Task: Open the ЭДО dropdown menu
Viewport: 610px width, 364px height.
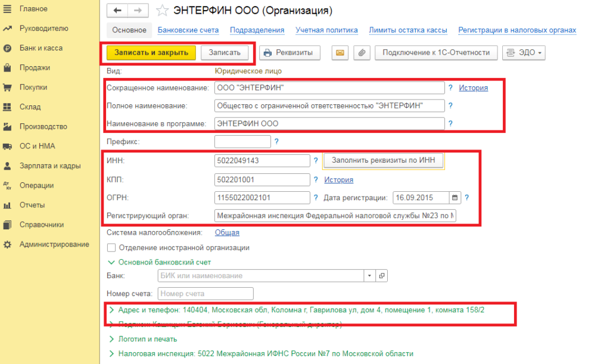Action: pyautogui.click(x=524, y=52)
